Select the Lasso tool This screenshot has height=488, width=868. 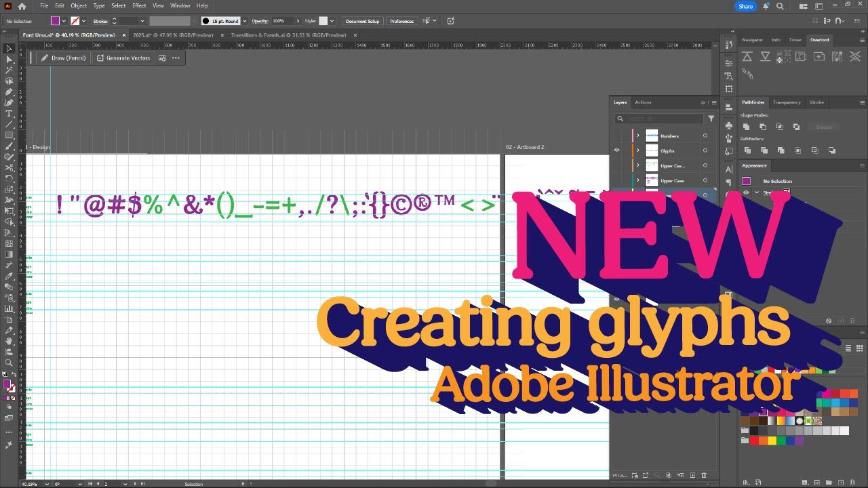click(9, 81)
